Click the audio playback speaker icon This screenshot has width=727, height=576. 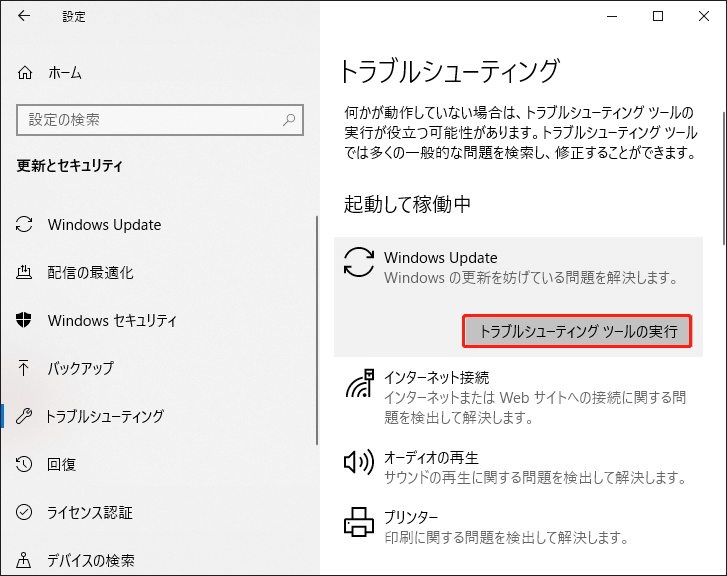click(359, 462)
